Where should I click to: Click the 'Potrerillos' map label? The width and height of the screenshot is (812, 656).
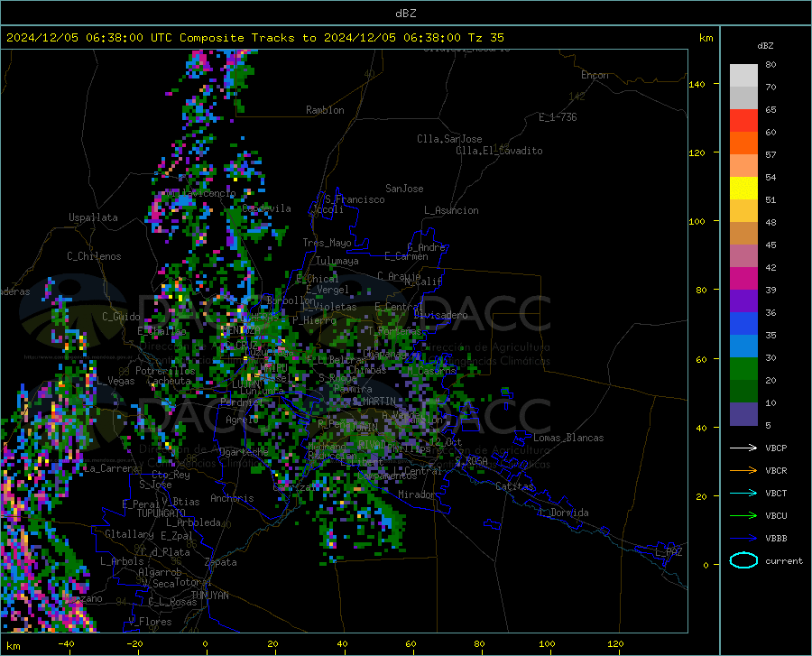point(165,371)
